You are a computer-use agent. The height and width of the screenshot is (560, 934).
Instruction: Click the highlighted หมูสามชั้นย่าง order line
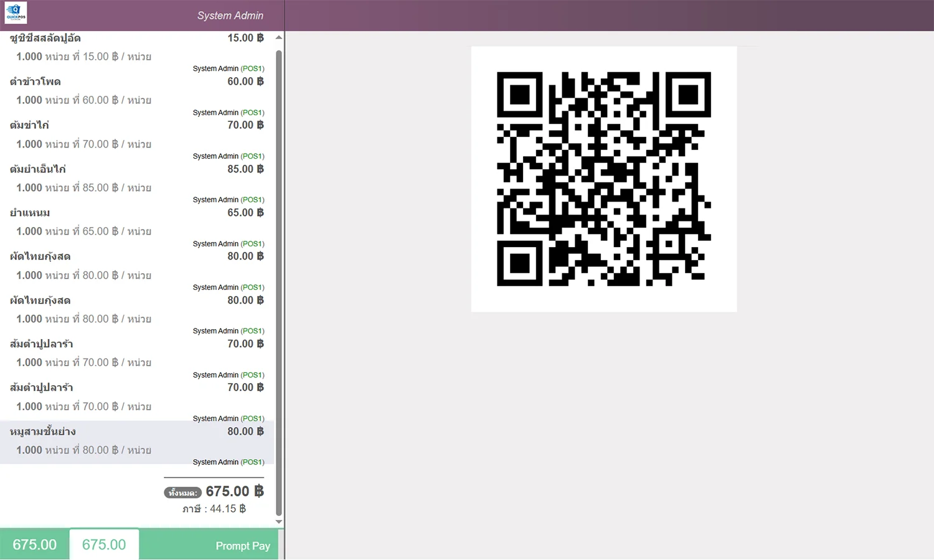click(137, 441)
